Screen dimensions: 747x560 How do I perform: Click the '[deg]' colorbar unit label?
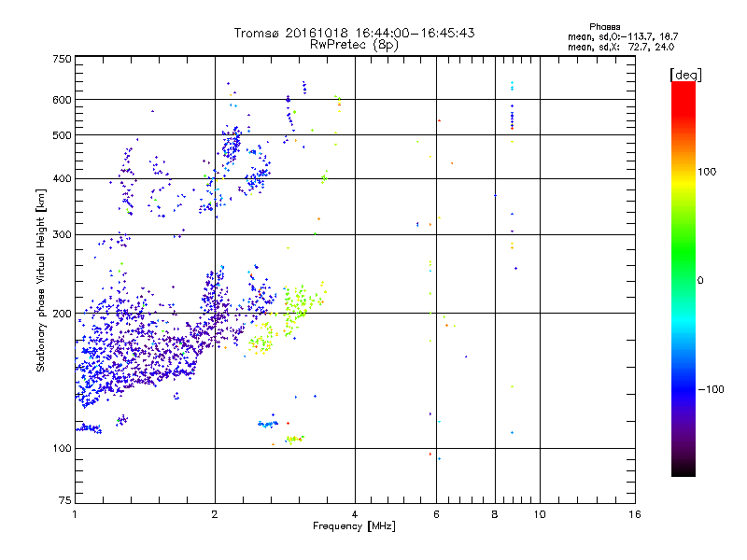685,75
